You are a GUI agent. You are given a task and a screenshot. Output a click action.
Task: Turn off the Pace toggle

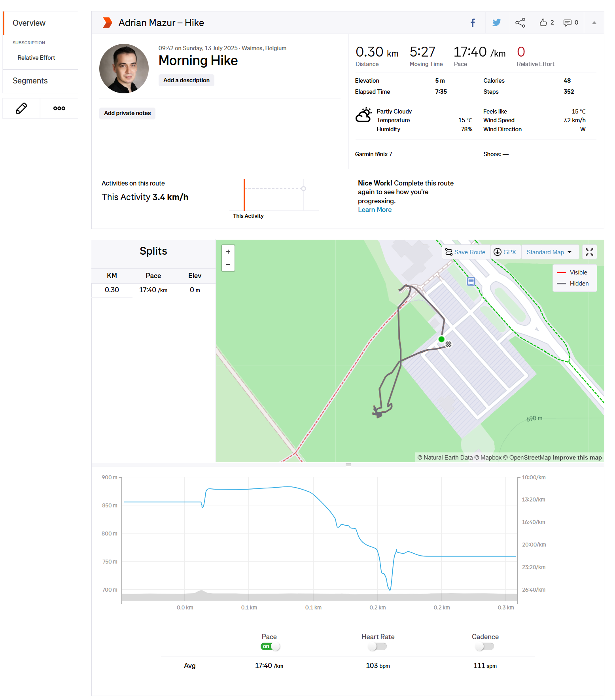click(271, 647)
